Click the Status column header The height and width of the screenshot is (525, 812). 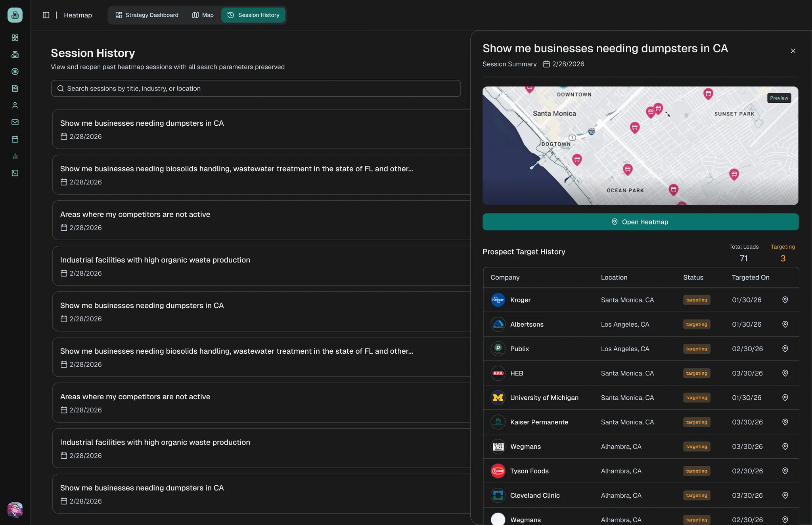(x=693, y=278)
